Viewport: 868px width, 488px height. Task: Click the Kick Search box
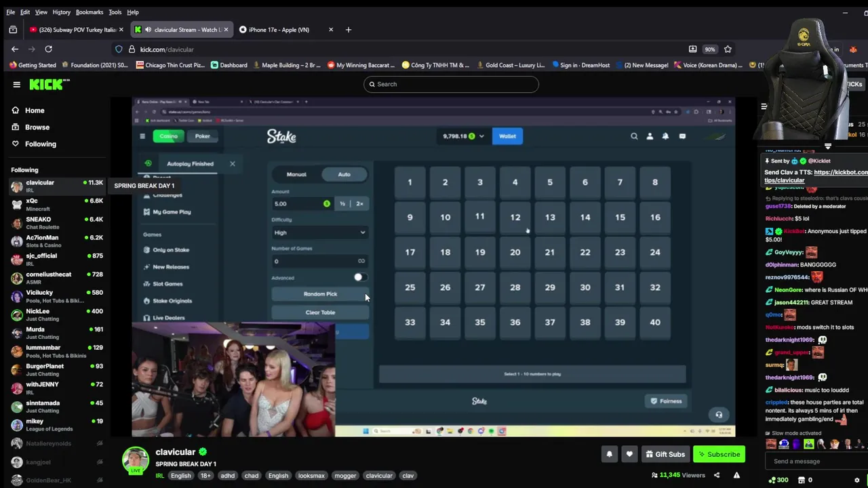tap(451, 84)
